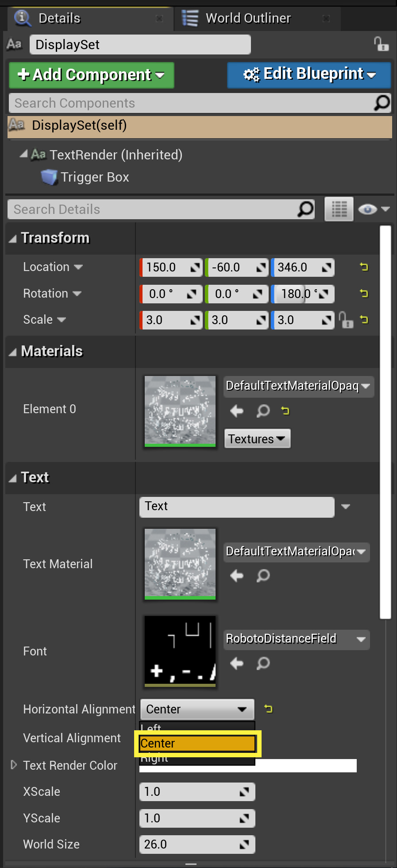Click the Text Material preview thumbnail

point(180,564)
